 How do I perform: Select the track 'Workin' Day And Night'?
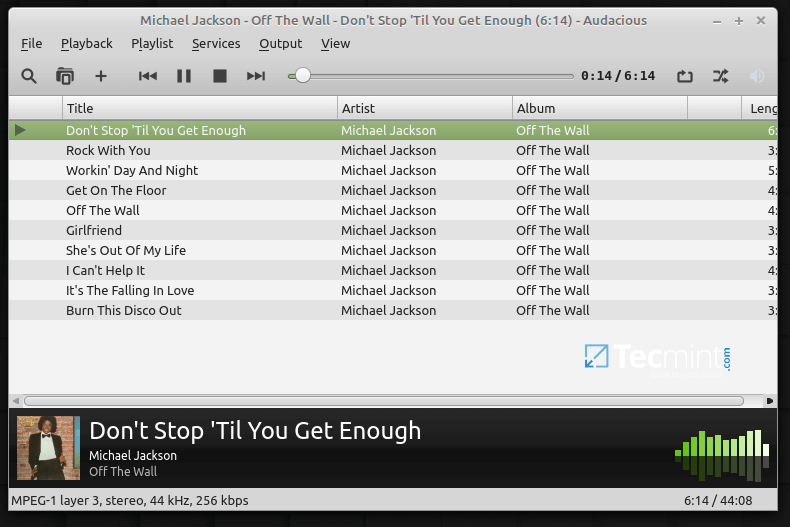393,170
